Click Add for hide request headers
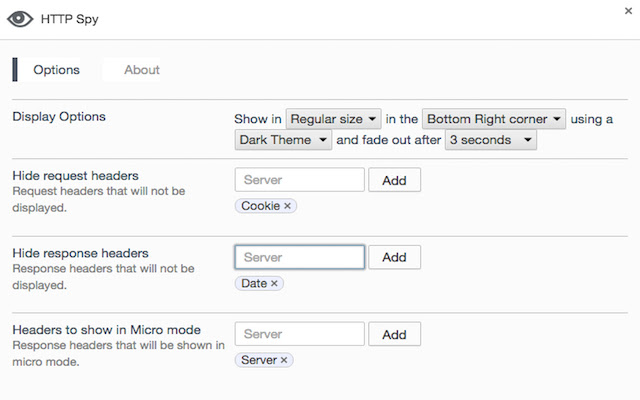This screenshot has height=400, width=640. pyautogui.click(x=394, y=180)
